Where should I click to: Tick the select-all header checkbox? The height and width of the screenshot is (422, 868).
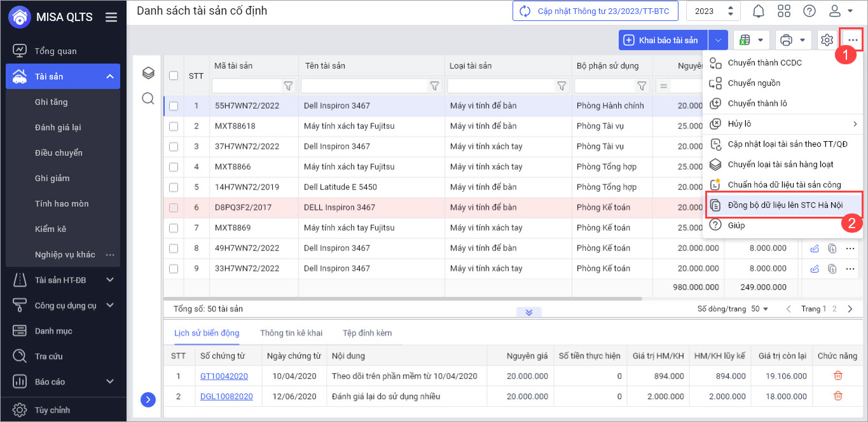(x=174, y=76)
